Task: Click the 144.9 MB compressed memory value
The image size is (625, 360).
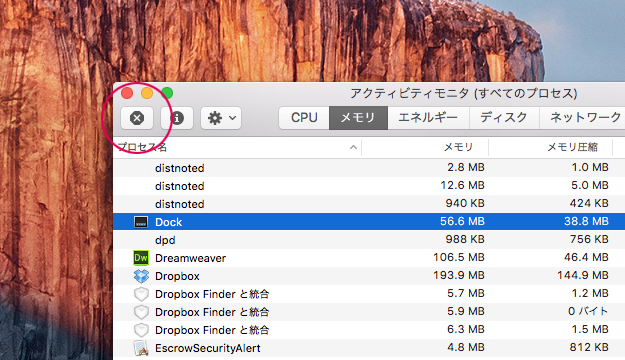Action: 583,275
